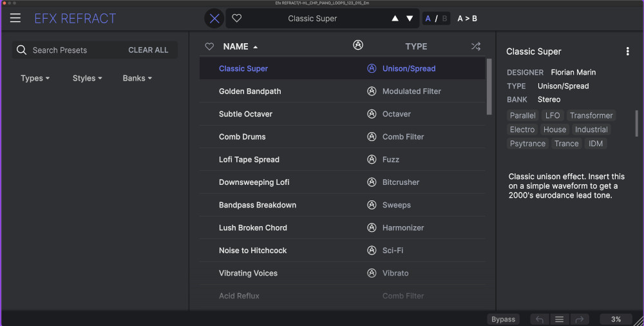Click the undo arrow in bottom bar
The width and height of the screenshot is (644, 326).
540,319
